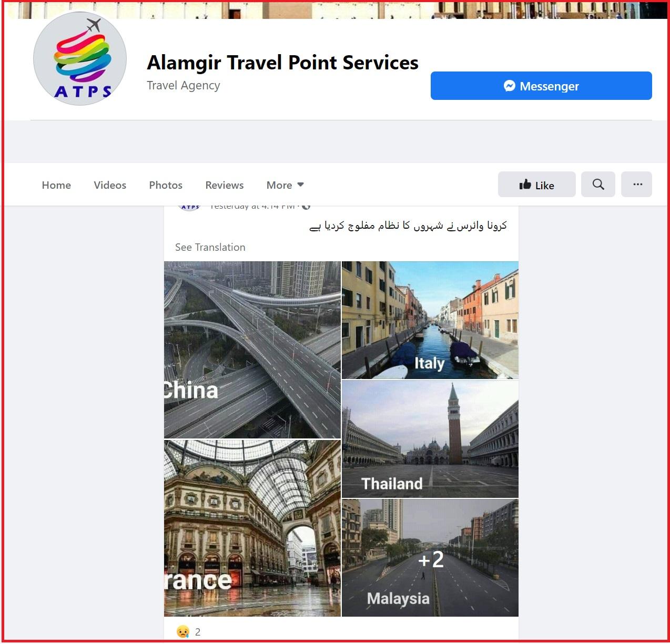Image resolution: width=670 pixels, height=644 pixels.
Task: Open the Thailand plaza photo
Action: pos(430,439)
